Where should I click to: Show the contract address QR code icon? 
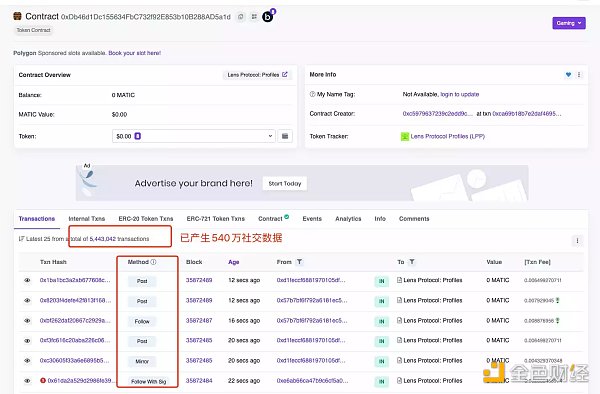(x=254, y=17)
